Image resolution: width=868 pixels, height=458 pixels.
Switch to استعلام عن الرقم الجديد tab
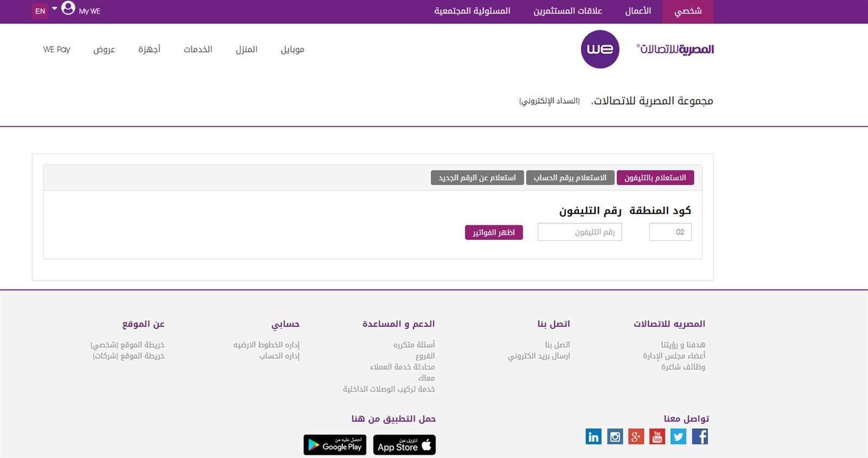coord(477,178)
